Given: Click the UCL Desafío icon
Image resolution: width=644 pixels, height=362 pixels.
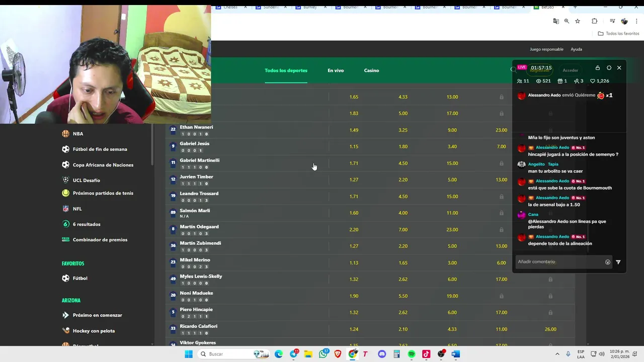Looking at the screenshot, I should point(65,180).
